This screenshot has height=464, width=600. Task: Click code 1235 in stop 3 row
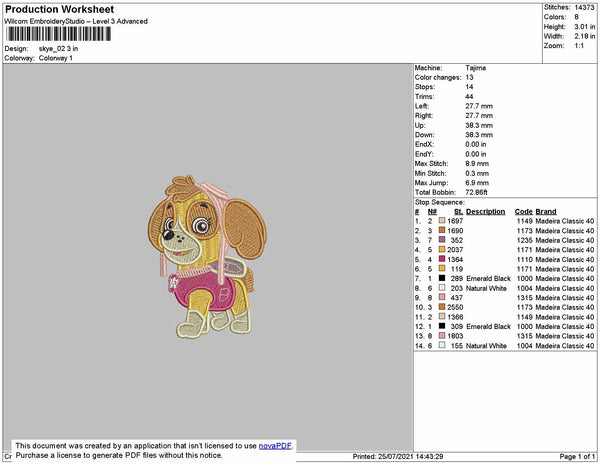[524, 240]
